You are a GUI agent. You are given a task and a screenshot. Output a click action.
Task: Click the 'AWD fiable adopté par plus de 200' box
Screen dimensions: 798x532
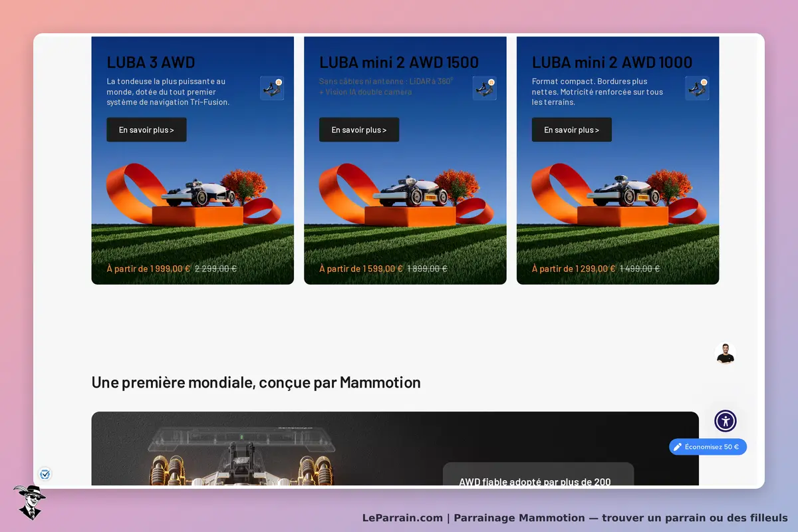coord(538,474)
